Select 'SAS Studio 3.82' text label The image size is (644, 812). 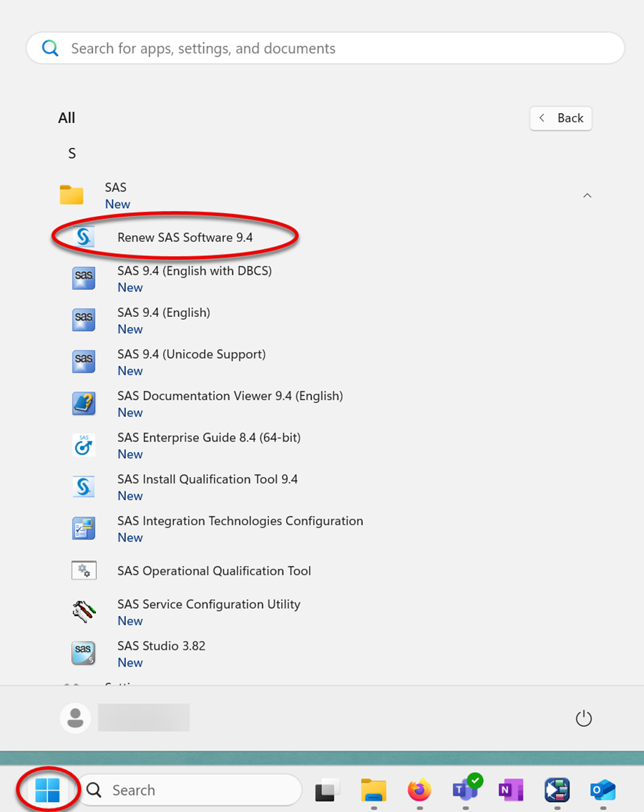[161, 646]
